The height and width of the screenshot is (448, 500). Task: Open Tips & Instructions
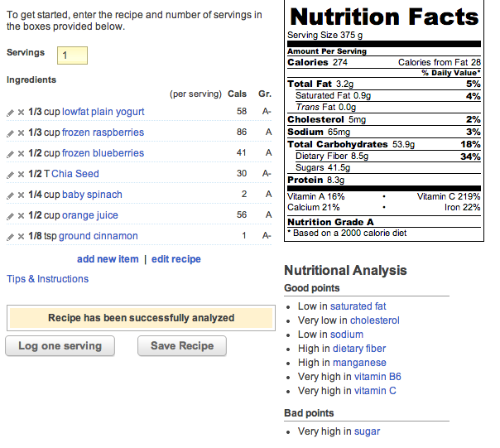pyautogui.click(x=47, y=279)
